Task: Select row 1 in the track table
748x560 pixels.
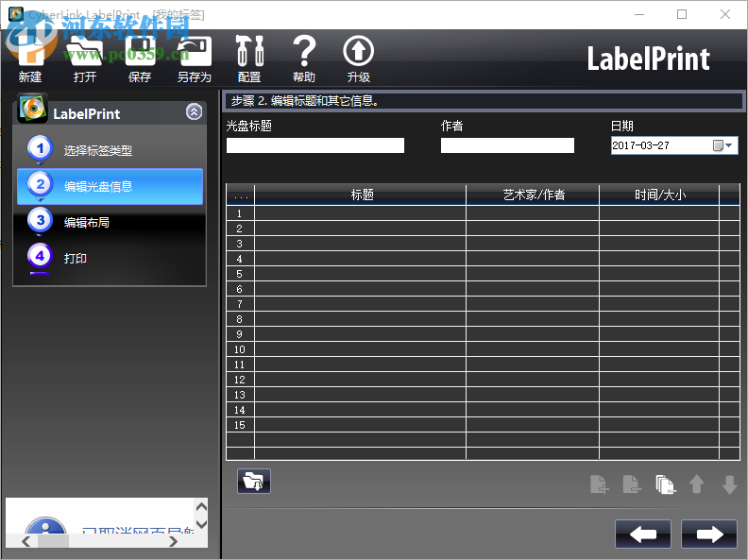Action: tap(483, 213)
